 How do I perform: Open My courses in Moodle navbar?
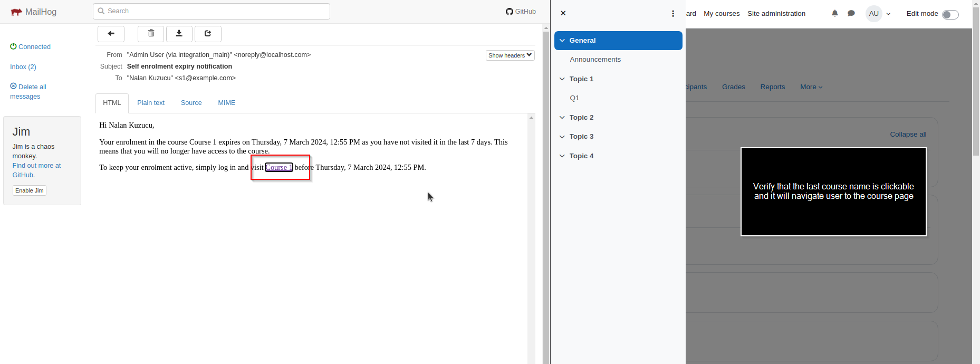point(722,14)
